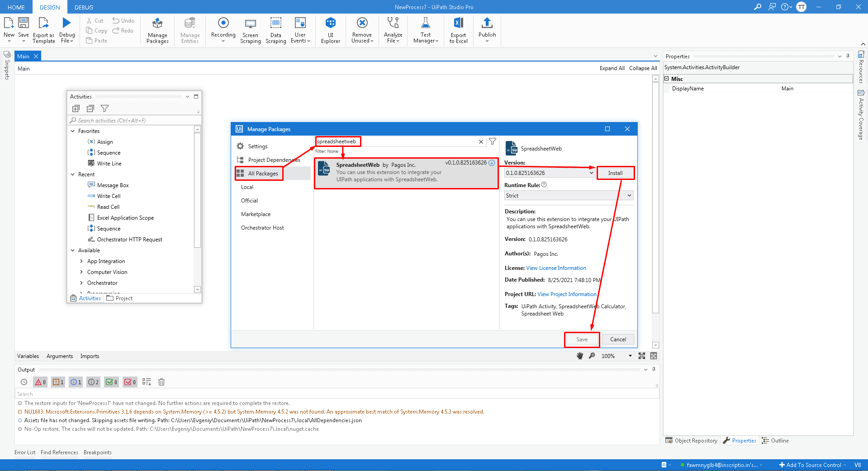Switch to HOME ribbon tab
The width and height of the screenshot is (868, 471).
[16, 7]
